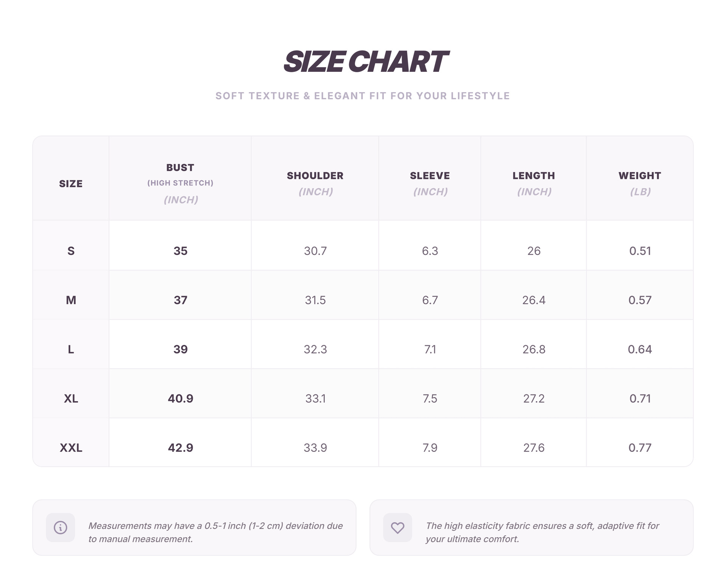This screenshot has height=588, width=726.
Task: Click the 0.77 weight value
Action: pos(640,448)
